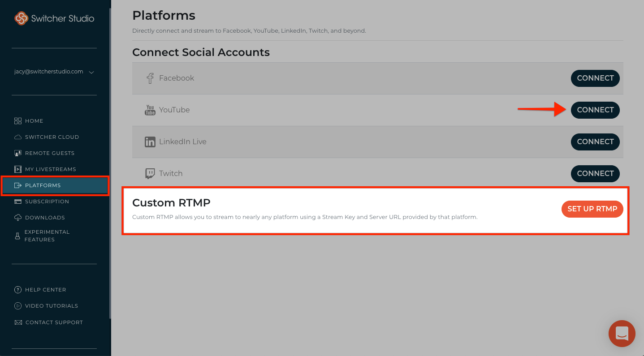Open the Help Center link
Viewport: 644px width, 356px height.
point(45,290)
